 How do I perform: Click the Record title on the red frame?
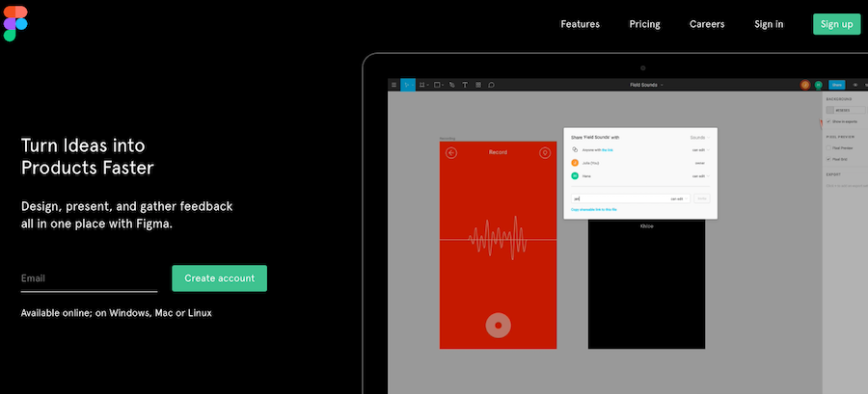(498, 152)
